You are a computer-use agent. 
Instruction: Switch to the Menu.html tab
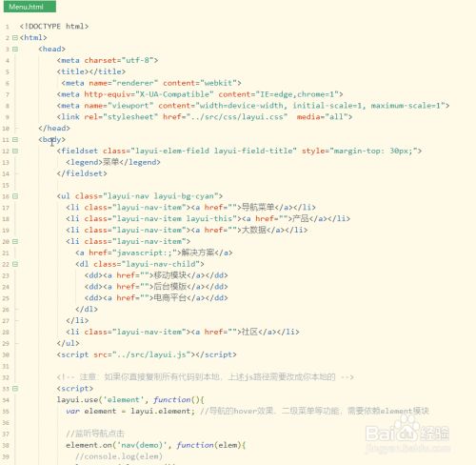(x=30, y=7)
